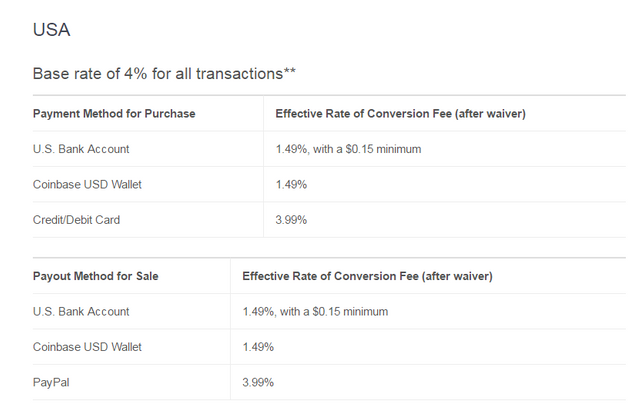Select 'Coinbase USD Wallet' in the purchase table
The width and height of the screenshot is (640, 404).
(87, 185)
